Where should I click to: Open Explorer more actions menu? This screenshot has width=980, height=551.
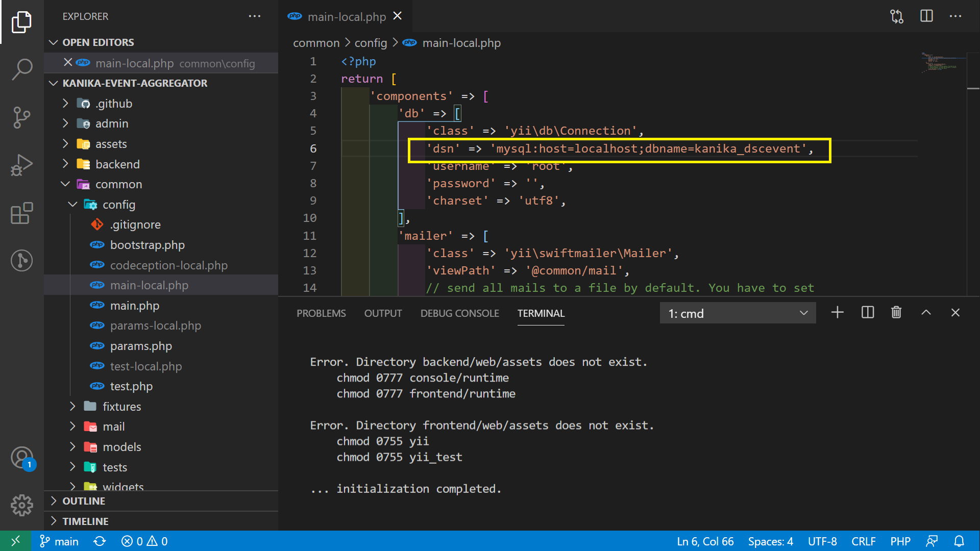tap(254, 16)
